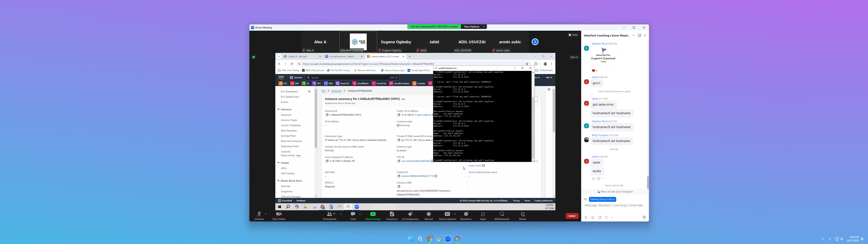Open the View layout menu
This screenshot has height=244, width=868.
click(573, 35)
